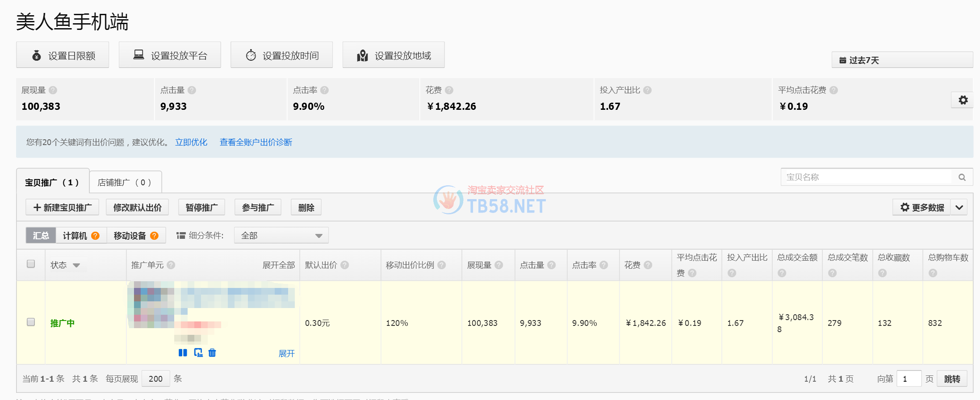Expand the arrow next to 更多数据
The image size is (980, 400).
point(959,208)
